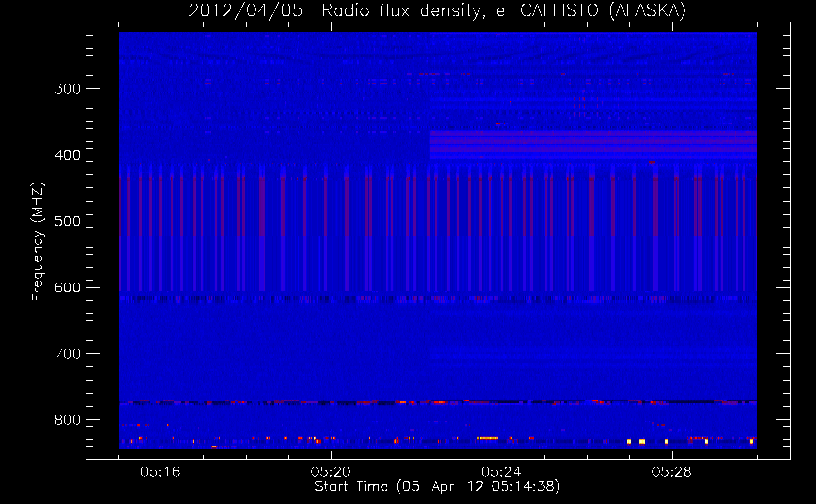Click the plot title "2012/04/05 Radio flux density, e-CALLISTO (ALASKA)"

pos(437,10)
